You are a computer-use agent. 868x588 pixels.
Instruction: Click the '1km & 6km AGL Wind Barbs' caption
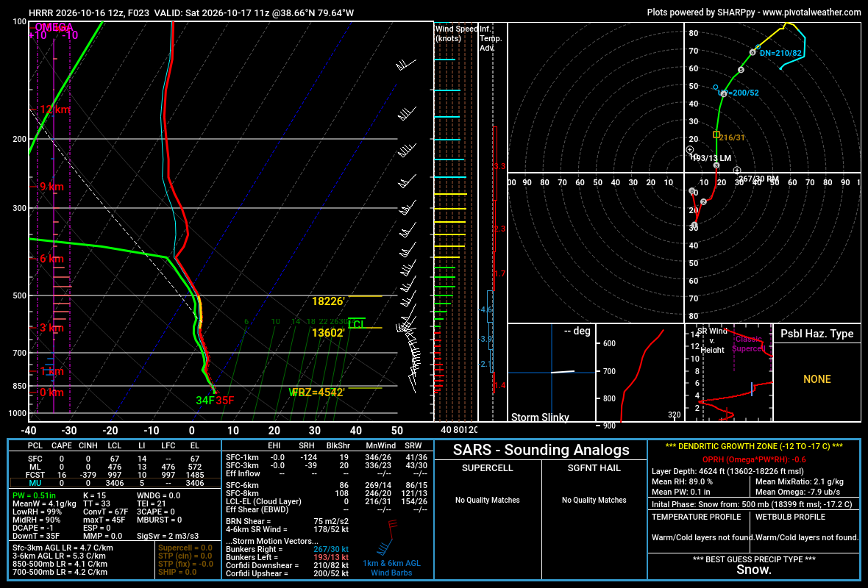391,568
